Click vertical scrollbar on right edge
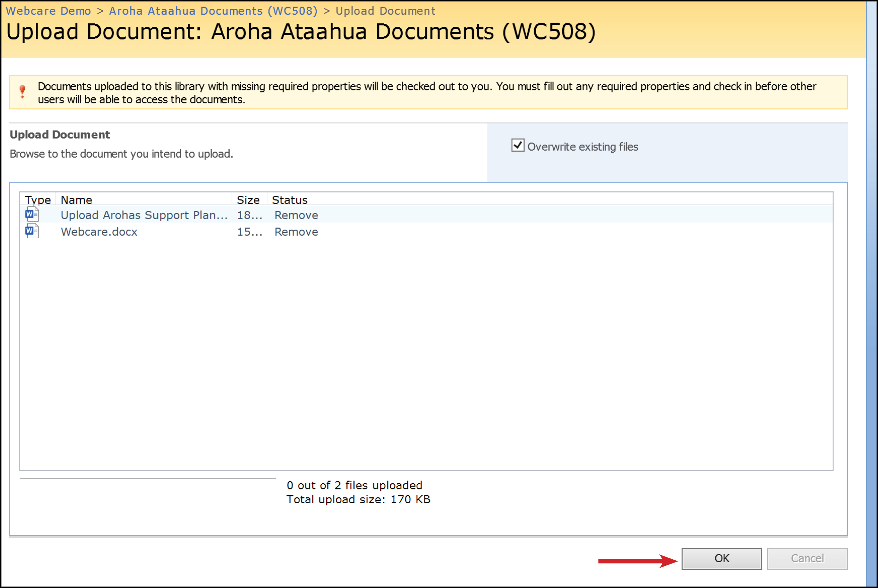This screenshot has height=588, width=878. [x=872, y=294]
